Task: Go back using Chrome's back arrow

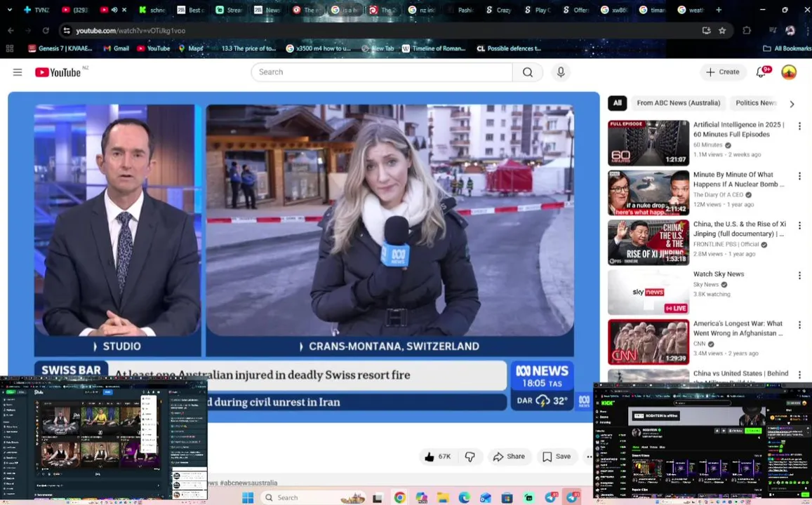Action: coord(11,31)
